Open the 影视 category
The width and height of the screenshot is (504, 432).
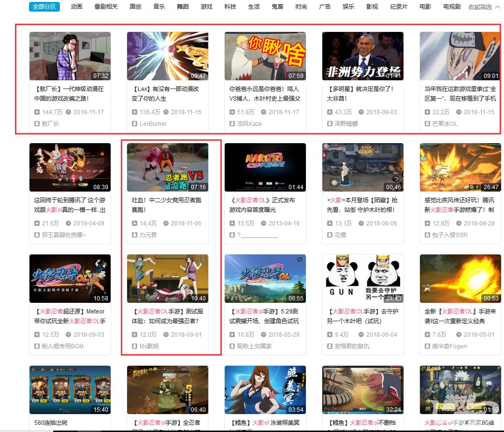click(372, 6)
